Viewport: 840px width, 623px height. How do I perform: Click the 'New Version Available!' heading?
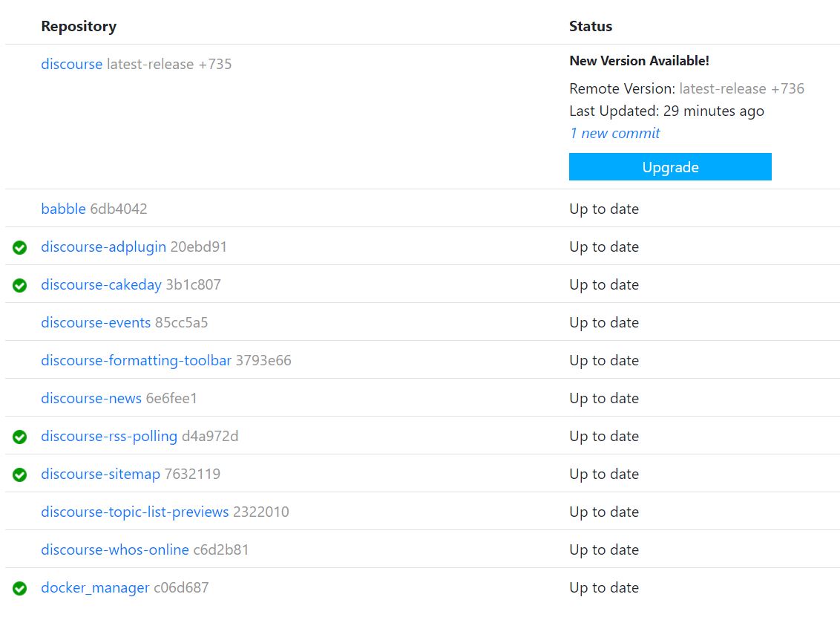[x=639, y=61]
